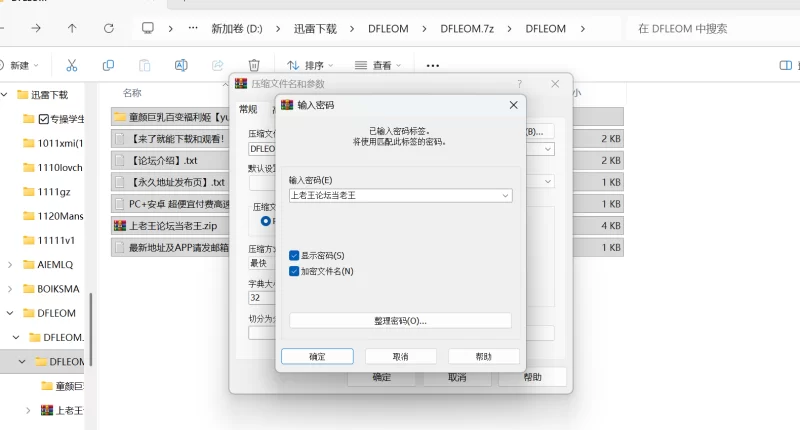Click the refresh icon in Explorer
The height and width of the screenshot is (430, 800).
point(109,29)
